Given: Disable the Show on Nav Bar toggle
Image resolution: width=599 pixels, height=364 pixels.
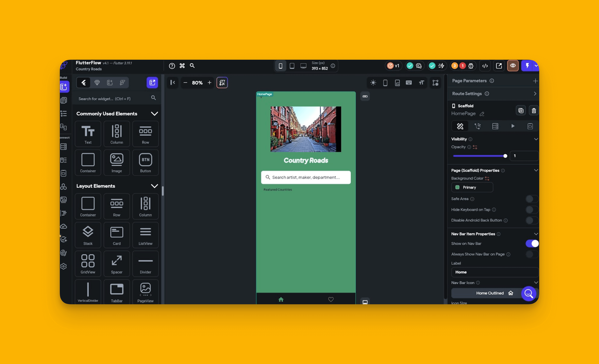Looking at the screenshot, I should pos(531,244).
